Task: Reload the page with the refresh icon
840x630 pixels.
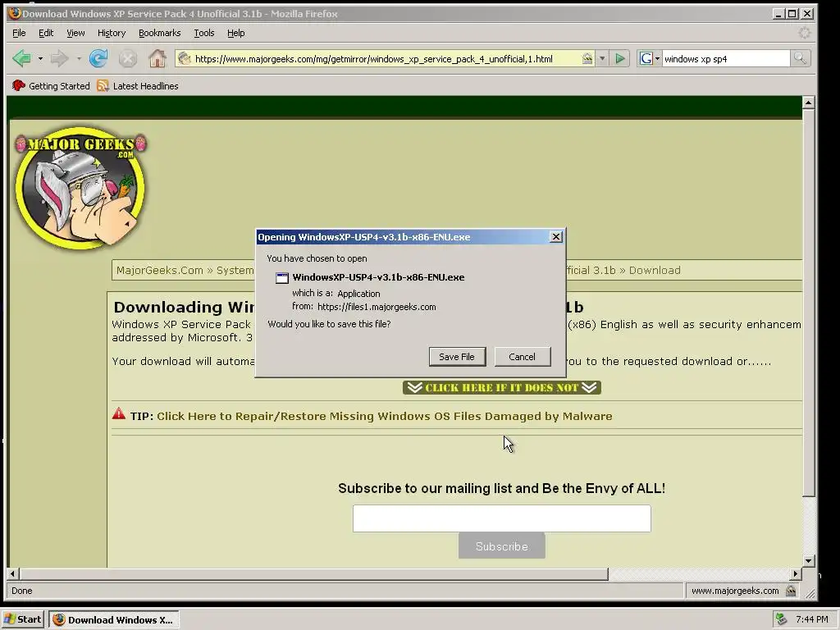Action: pyautogui.click(x=98, y=58)
